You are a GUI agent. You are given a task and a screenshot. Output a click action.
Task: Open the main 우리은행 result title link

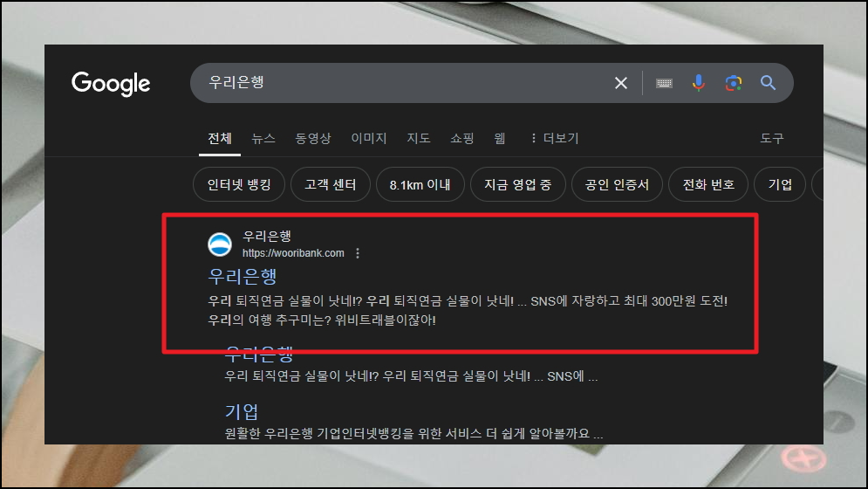point(242,276)
